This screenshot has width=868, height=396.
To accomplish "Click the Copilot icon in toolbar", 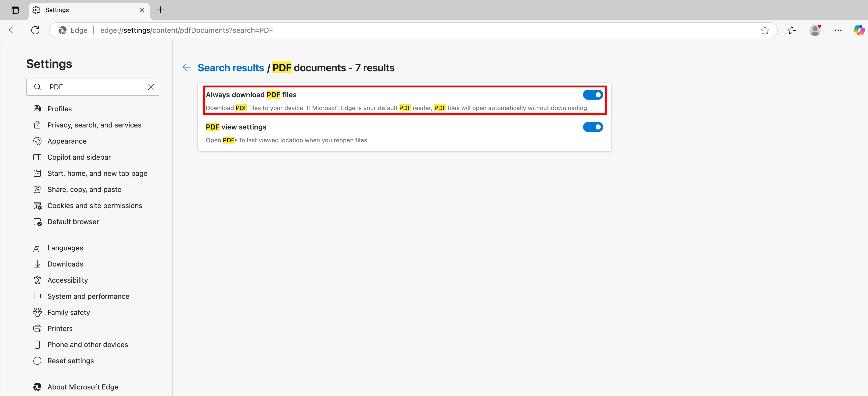I will point(859,30).
